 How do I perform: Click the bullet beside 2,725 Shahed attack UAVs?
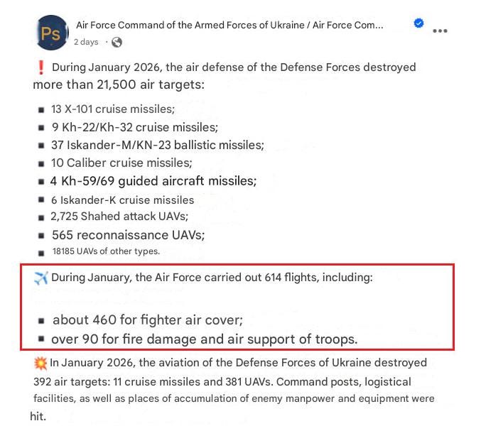41,218
